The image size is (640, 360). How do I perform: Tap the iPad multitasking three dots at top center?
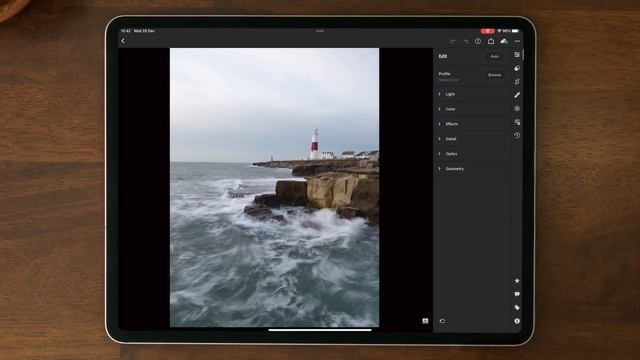pos(320,31)
